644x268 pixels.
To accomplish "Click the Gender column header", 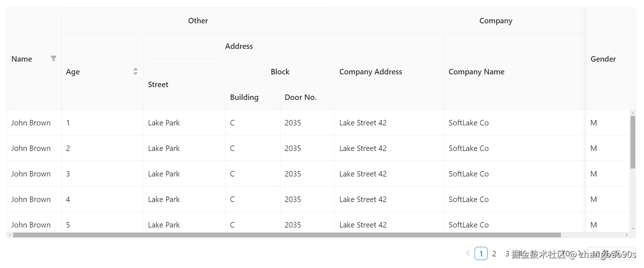I will tap(603, 59).
